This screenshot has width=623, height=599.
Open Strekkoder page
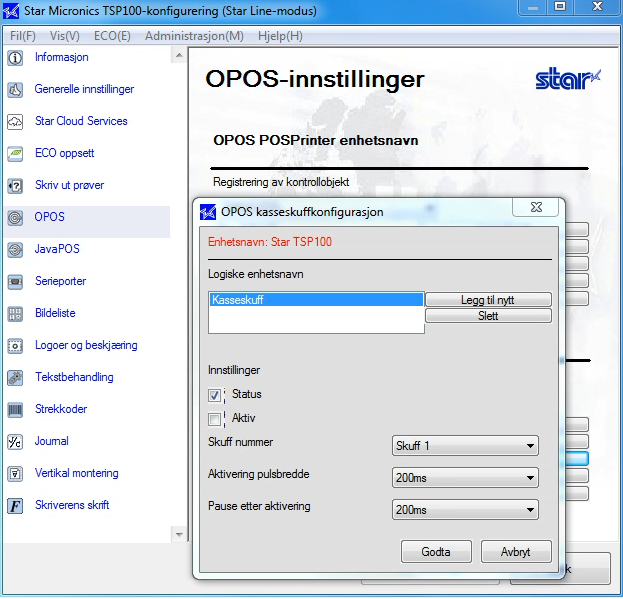pos(61,409)
